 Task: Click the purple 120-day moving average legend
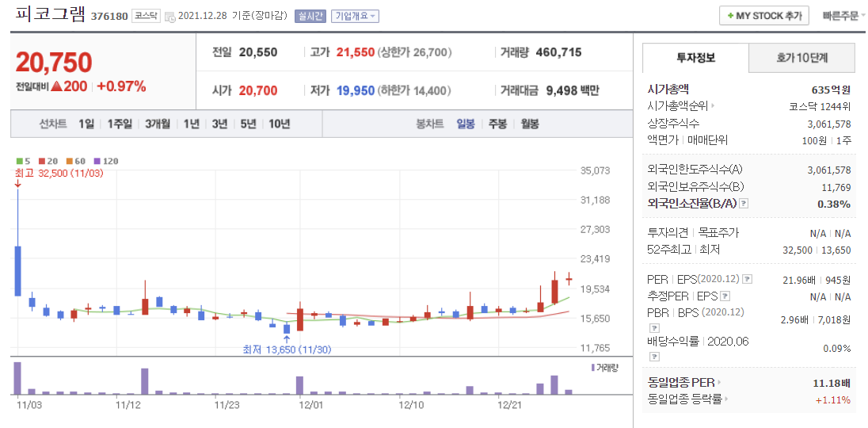coord(106,161)
